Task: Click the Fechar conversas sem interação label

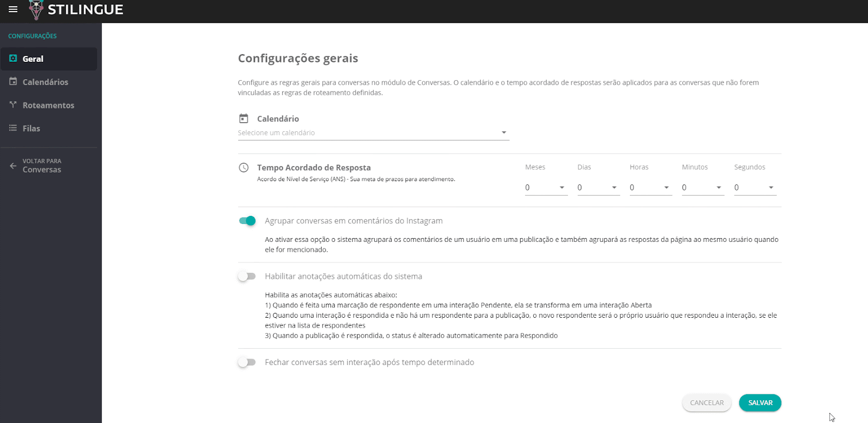Action: tap(369, 362)
